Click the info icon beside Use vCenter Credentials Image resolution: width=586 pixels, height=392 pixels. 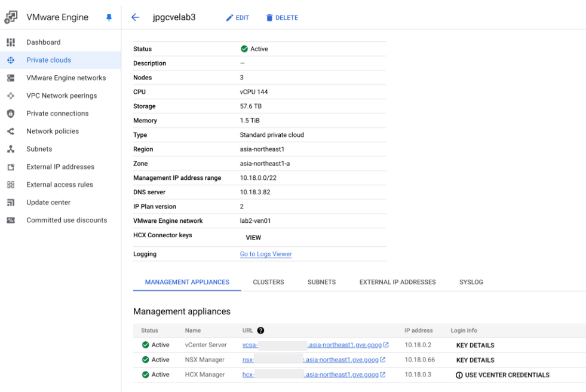(459, 375)
